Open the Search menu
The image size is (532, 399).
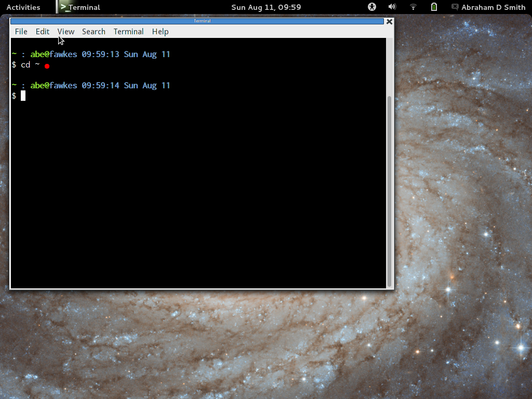pos(94,32)
